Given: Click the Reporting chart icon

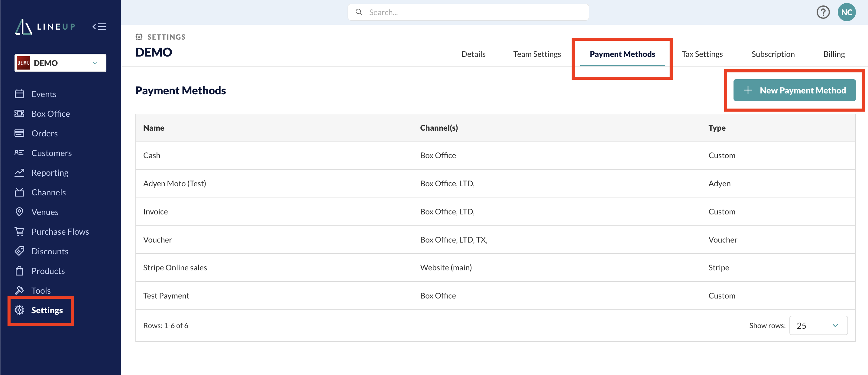Looking at the screenshot, I should 20,172.
